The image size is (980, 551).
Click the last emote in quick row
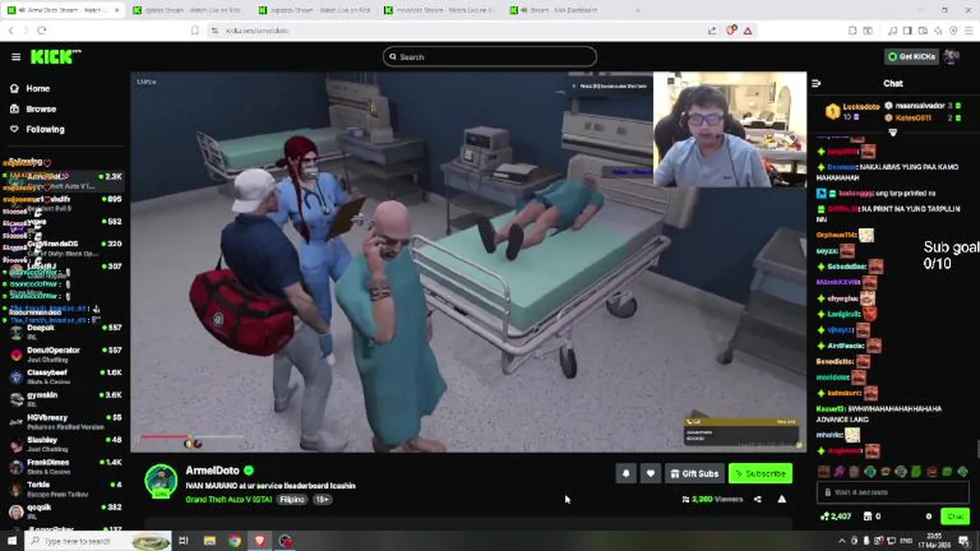[x=962, y=472]
